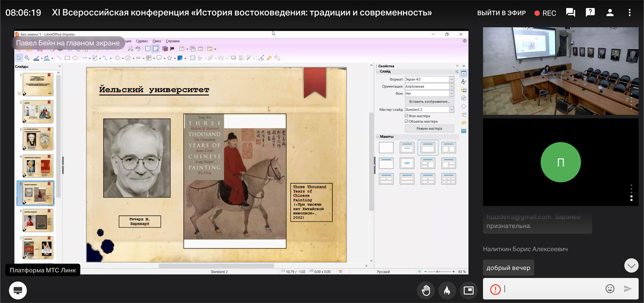
Task: Click the chat message input field
Action: pyautogui.click(x=553, y=289)
